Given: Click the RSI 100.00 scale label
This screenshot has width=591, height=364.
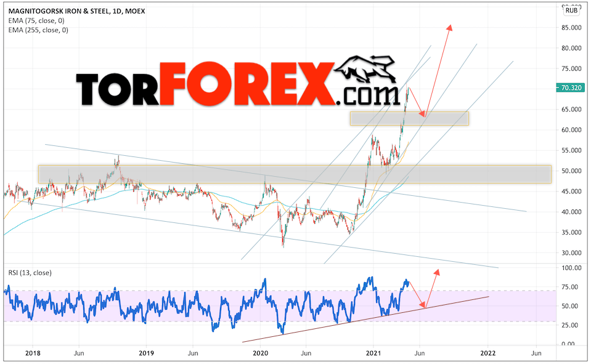Looking at the screenshot, I should click(571, 268).
